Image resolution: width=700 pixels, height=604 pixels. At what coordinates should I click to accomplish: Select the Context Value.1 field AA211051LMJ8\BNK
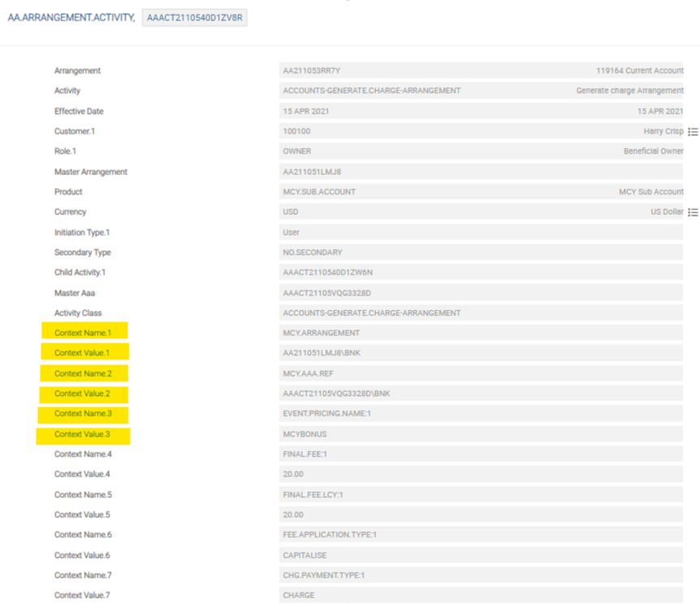coord(480,353)
